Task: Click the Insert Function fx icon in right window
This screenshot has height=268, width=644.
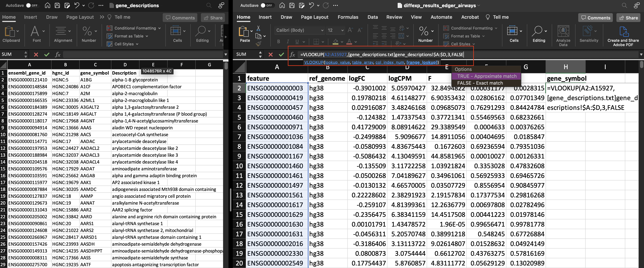Action: pos(292,55)
